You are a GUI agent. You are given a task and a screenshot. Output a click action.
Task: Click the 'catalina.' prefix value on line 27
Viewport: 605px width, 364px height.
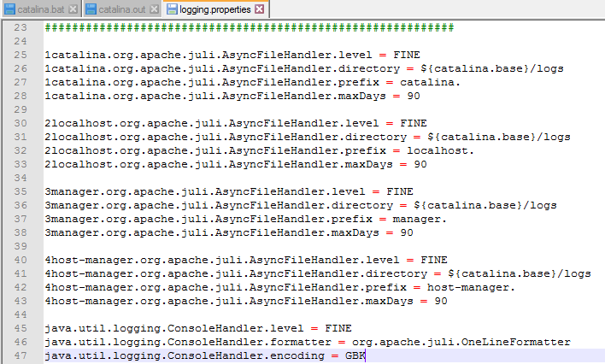coord(430,82)
